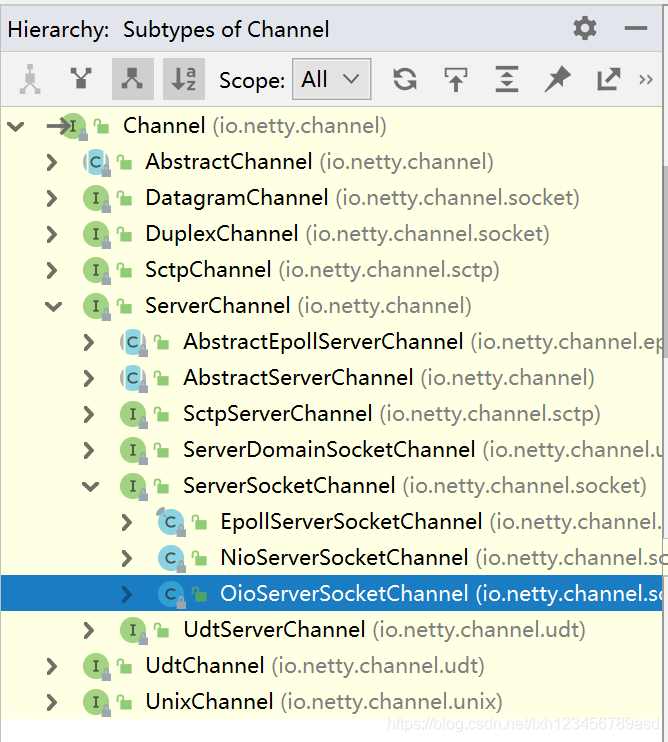Image resolution: width=668 pixels, height=742 pixels.
Task: Select the EpollServerSocketChannel row
Action: tap(331, 522)
